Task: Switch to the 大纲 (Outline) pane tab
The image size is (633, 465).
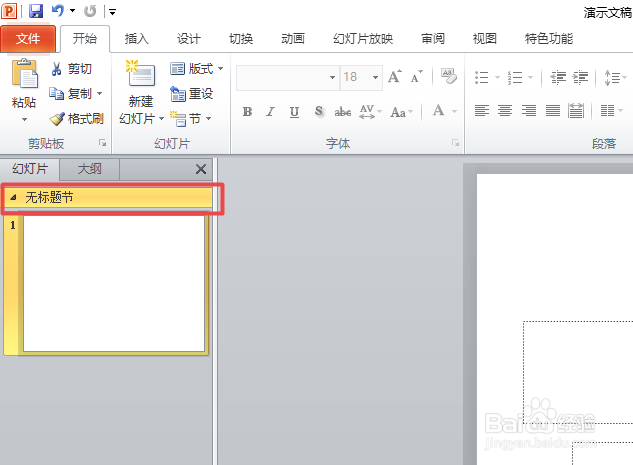Action: [89, 169]
